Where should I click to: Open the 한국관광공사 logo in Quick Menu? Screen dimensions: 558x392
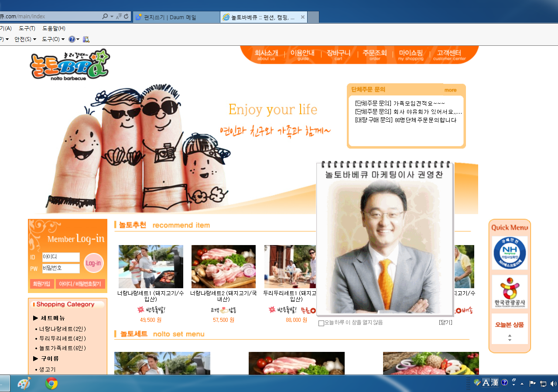click(x=510, y=292)
